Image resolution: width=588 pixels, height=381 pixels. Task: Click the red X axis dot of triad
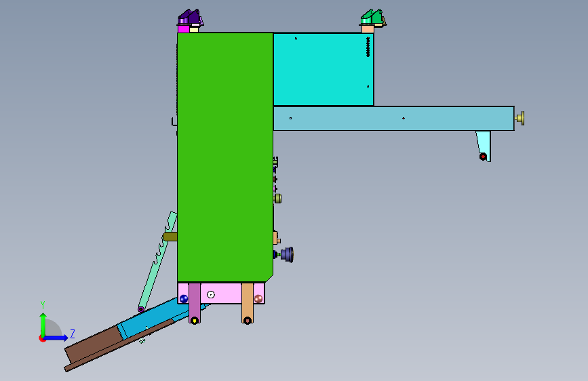(x=42, y=338)
